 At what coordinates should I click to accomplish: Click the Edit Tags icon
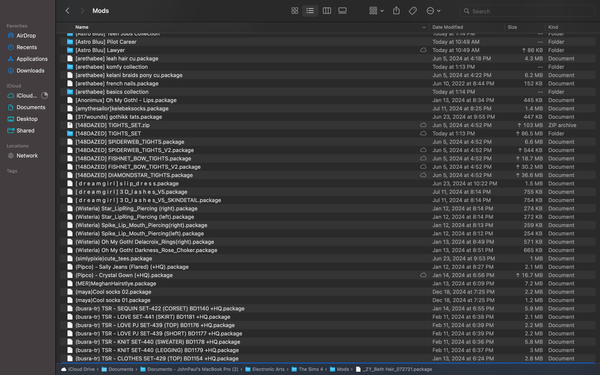(413, 11)
